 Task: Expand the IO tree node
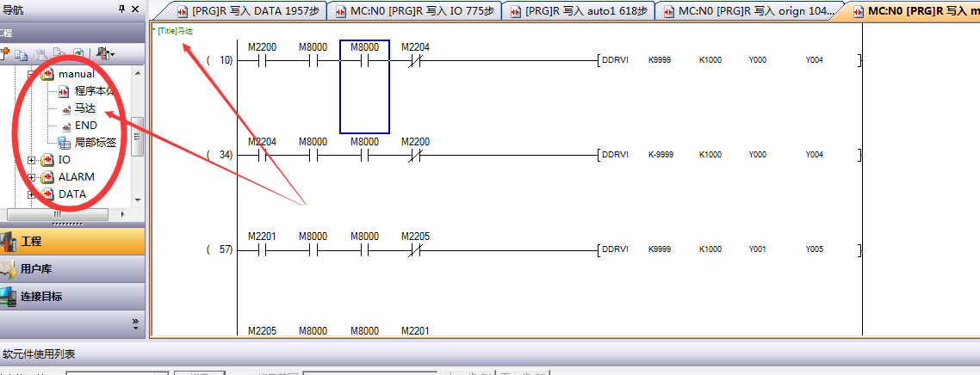tap(32, 160)
